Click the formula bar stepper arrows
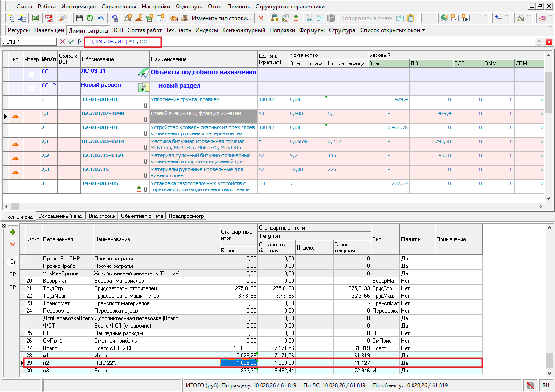 tap(539, 42)
